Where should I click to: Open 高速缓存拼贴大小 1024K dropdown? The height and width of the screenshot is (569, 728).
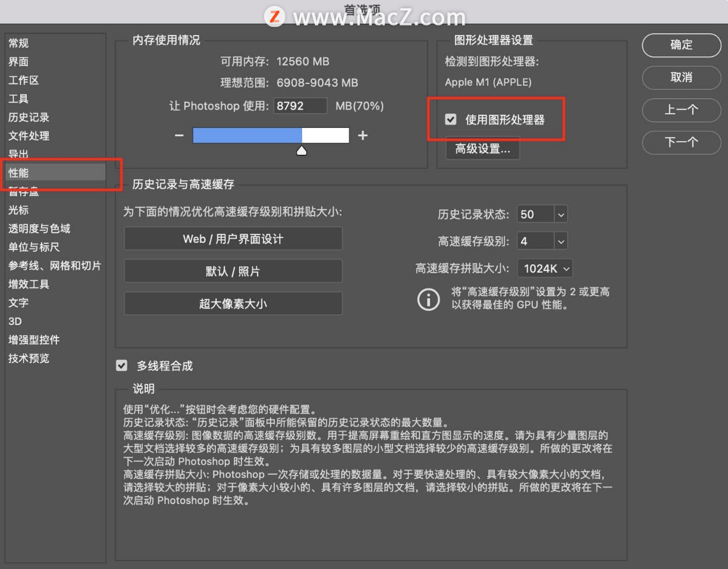pyautogui.click(x=545, y=268)
